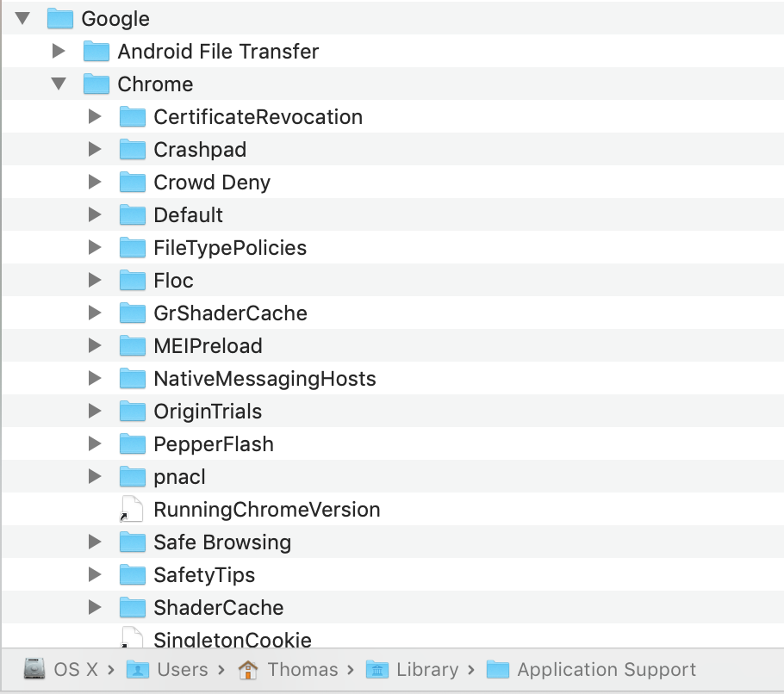Click the OriginTrials folder icon
The image size is (784, 694).
pyautogui.click(x=133, y=412)
